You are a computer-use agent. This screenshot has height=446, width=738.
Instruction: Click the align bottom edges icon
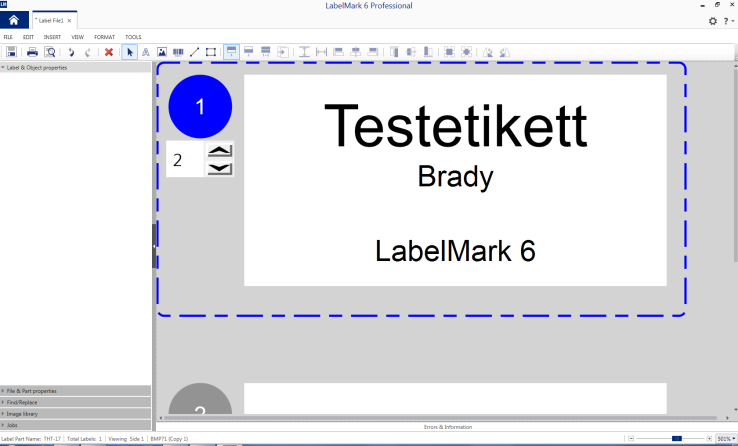click(x=428, y=52)
